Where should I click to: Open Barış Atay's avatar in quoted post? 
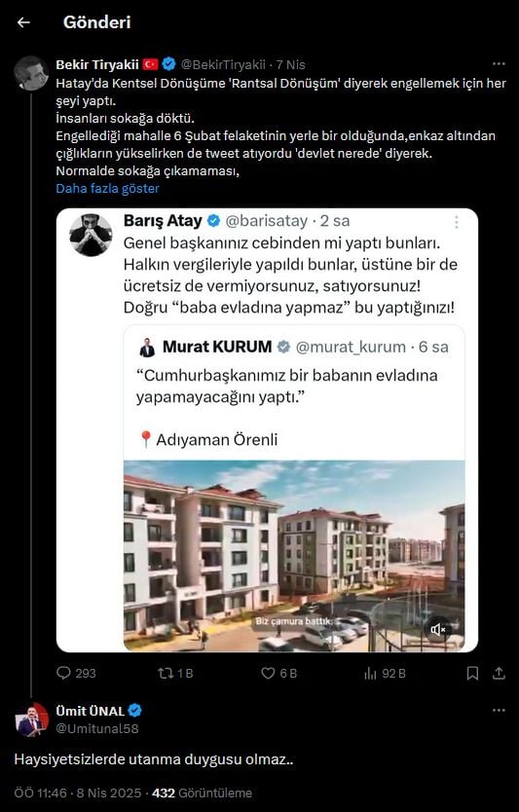91,236
